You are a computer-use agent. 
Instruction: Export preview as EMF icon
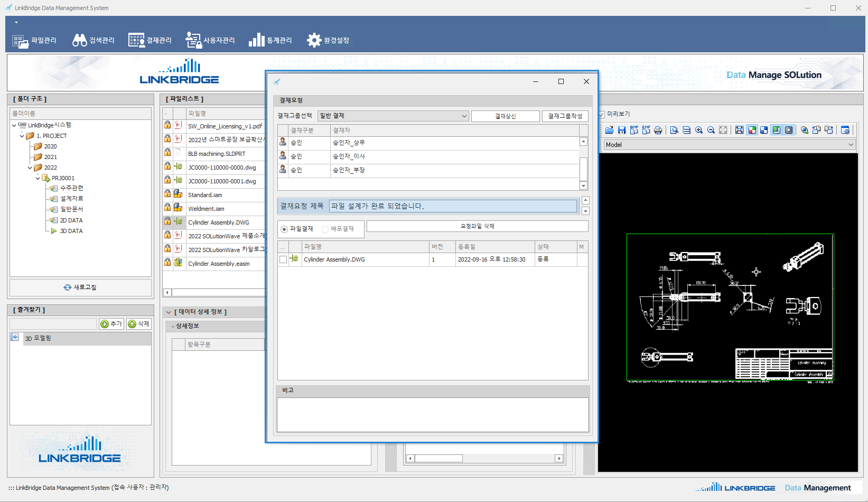point(646,130)
